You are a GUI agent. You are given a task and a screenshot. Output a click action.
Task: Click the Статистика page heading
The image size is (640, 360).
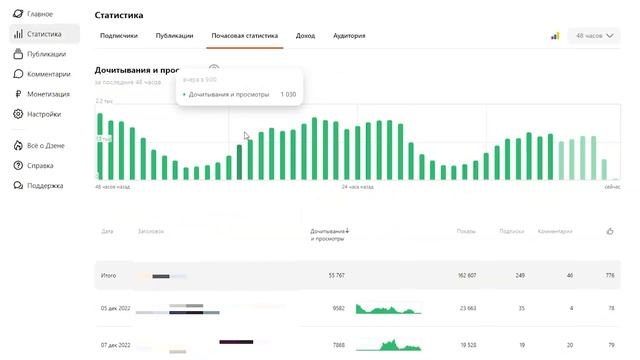point(119,15)
